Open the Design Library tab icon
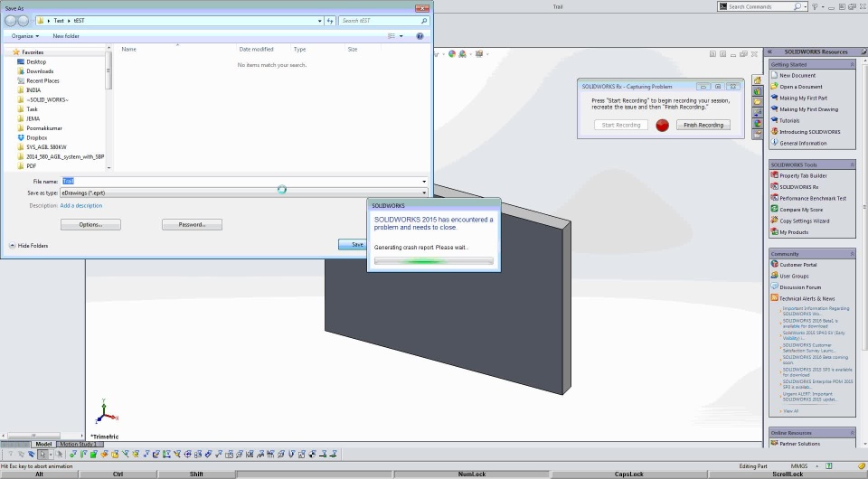Image resolution: width=868 pixels, height=479 pixels. 757,91
